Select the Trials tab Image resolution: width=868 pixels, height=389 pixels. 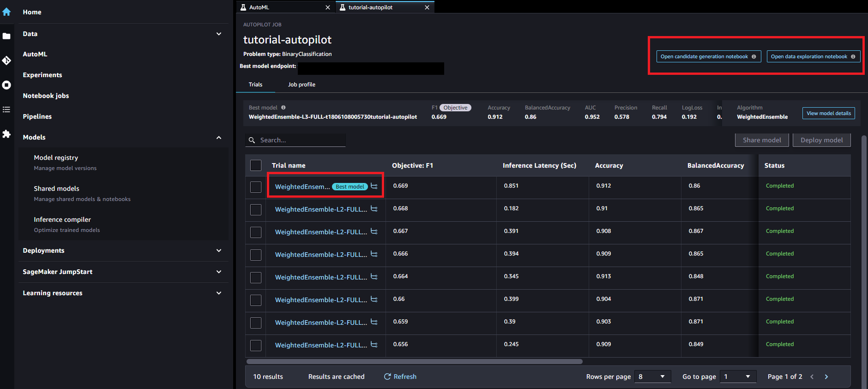255,85
